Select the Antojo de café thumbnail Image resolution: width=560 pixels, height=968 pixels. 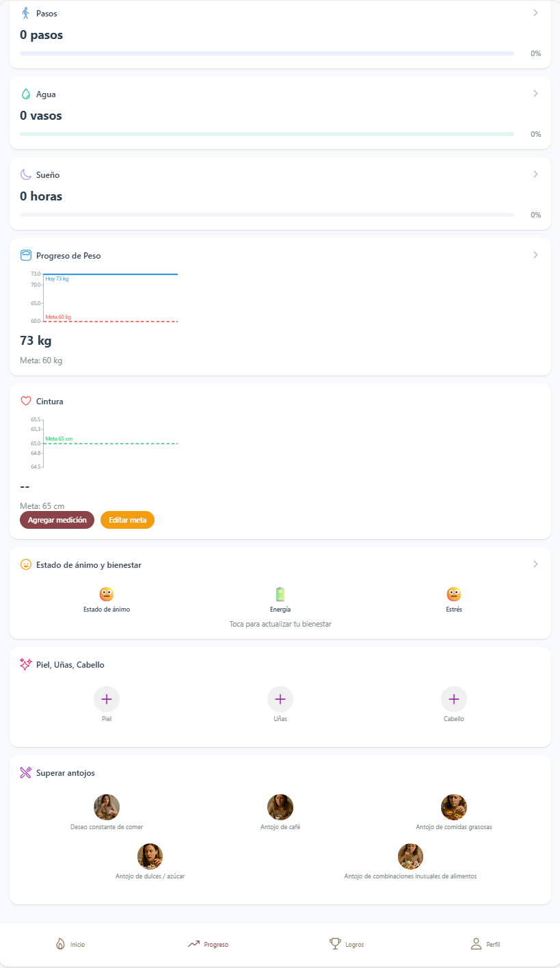coord(280,807)
